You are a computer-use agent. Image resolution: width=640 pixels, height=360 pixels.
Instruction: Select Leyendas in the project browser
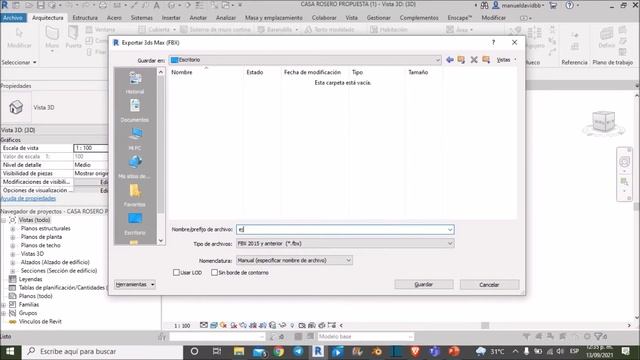coord(30,279)
